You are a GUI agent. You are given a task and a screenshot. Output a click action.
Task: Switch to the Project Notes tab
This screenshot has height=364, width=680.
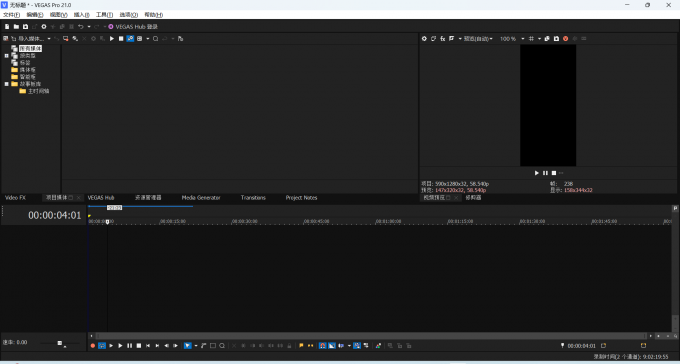[301, 198]
